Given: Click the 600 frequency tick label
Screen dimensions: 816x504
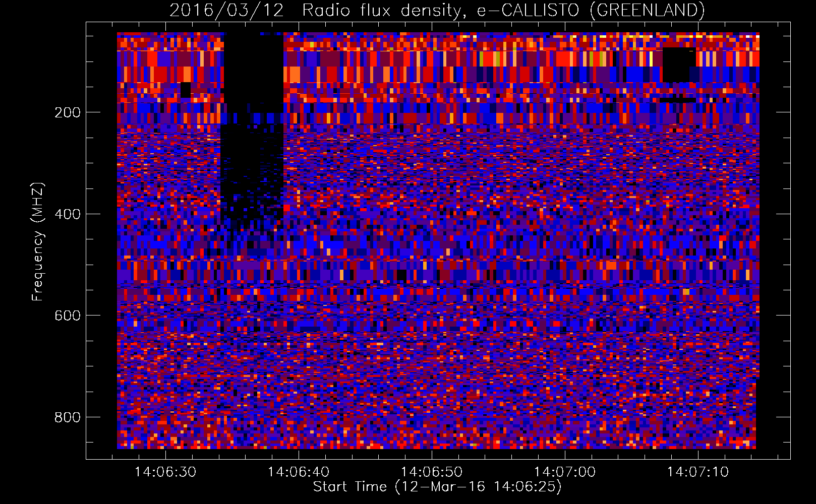Looking at the screenshot, I should pyautogui.click(x=68, y=316).
